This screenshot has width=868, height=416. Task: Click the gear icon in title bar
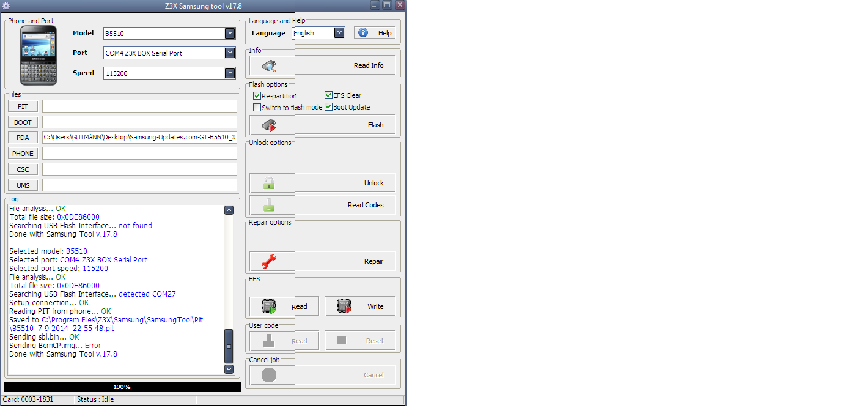(x=6, y=6)
